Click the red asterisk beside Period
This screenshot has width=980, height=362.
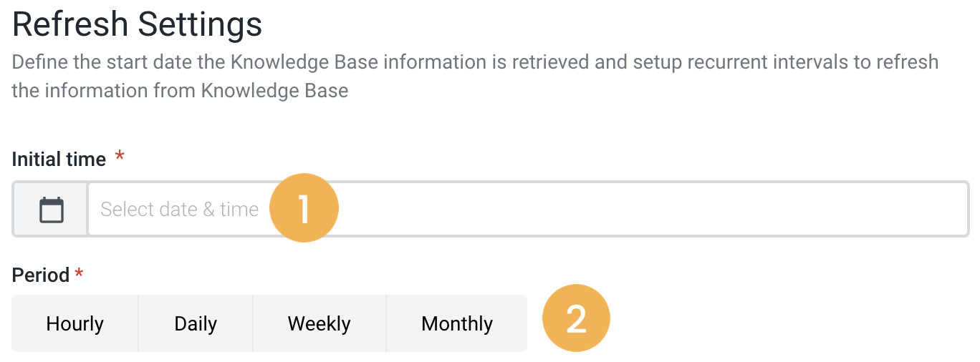click(79, 273)
